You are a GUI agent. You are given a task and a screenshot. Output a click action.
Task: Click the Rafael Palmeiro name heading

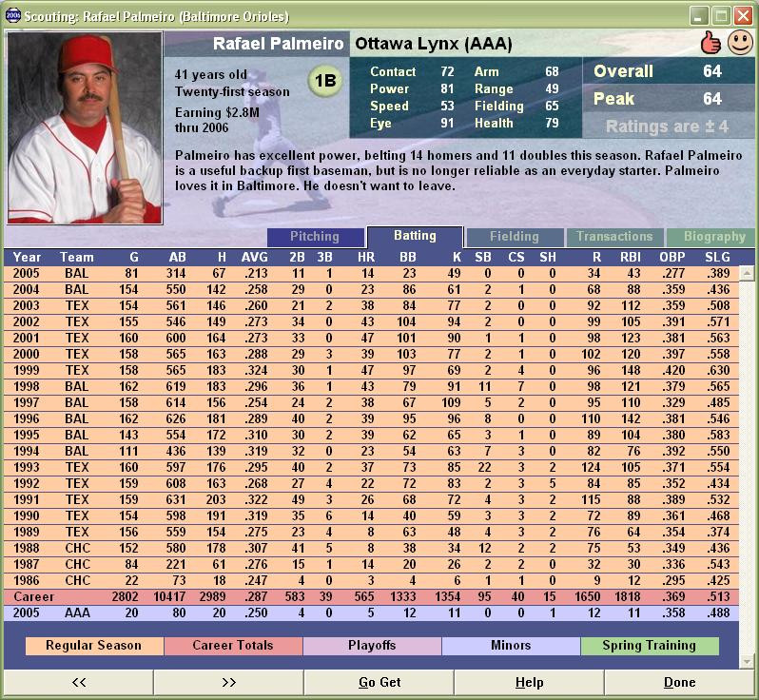279,44
